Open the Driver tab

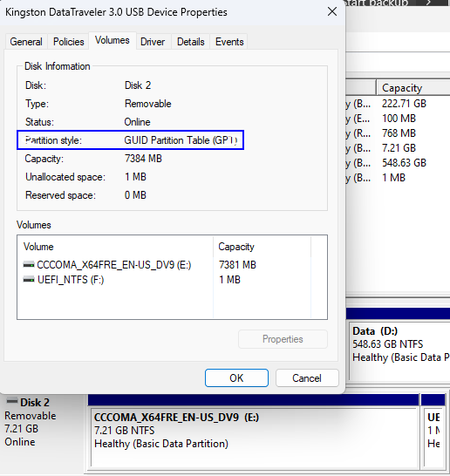pos(153,42)
